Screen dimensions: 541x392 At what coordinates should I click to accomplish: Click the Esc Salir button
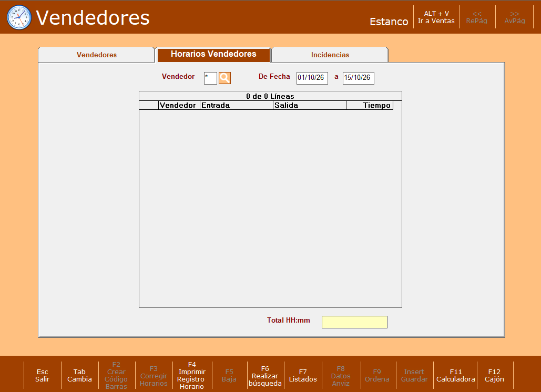[x=43, y=376]
